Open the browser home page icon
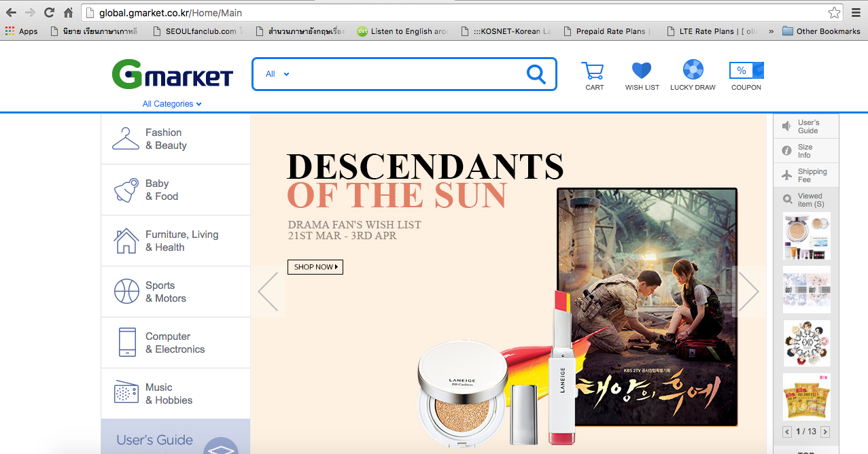The image size is (868, 454). pos(68,12)
